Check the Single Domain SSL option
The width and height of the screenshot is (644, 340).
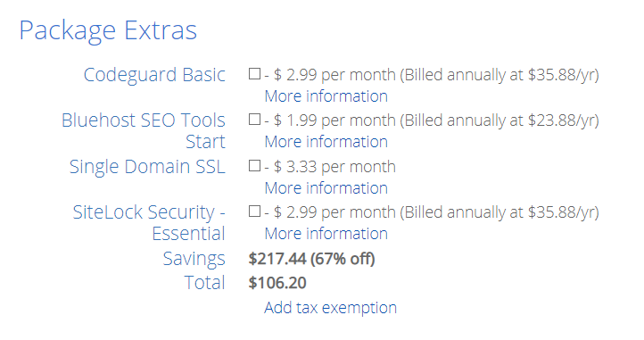point(254,166)
